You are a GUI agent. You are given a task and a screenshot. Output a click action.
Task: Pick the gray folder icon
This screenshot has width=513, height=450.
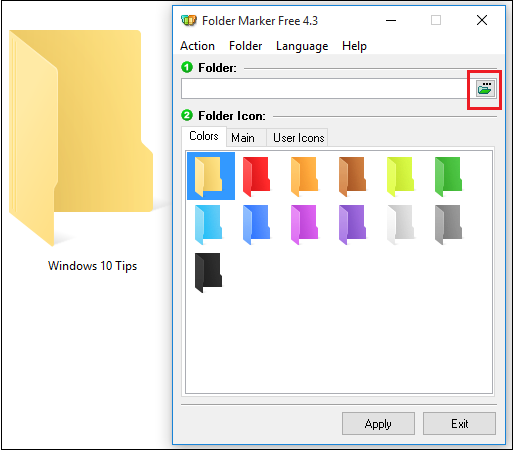(x=448, y=225)
